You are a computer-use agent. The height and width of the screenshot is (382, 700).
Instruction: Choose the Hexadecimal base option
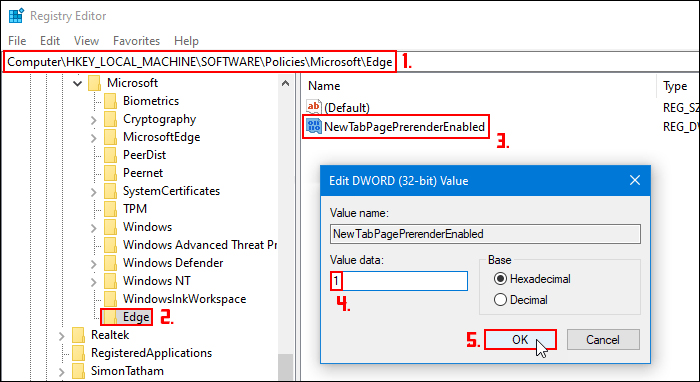pos(532,279)
